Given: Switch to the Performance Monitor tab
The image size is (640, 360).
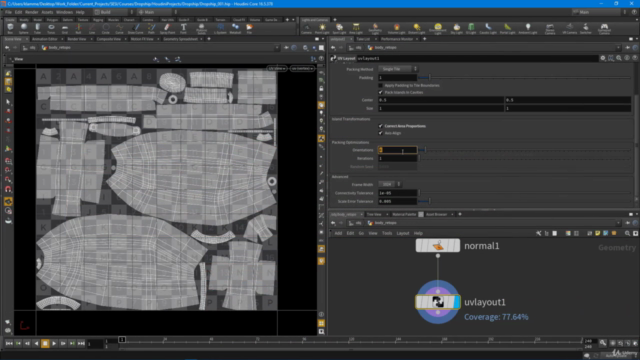Looking at the screenshot, I should tap(397, 39).
